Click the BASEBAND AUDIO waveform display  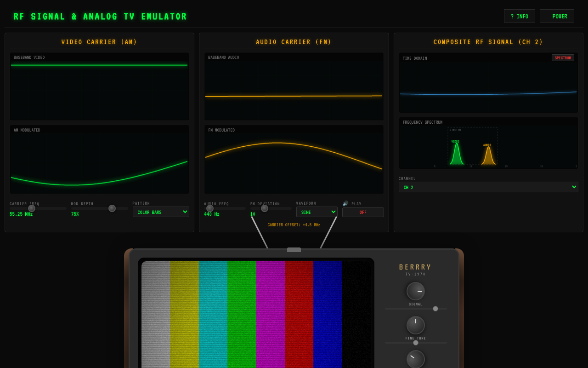pos(294,86)
